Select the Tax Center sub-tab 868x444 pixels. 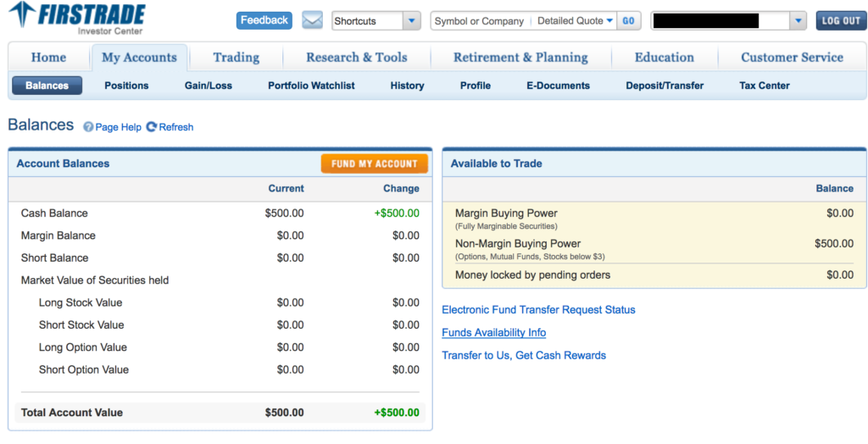[x=764, y=86]
